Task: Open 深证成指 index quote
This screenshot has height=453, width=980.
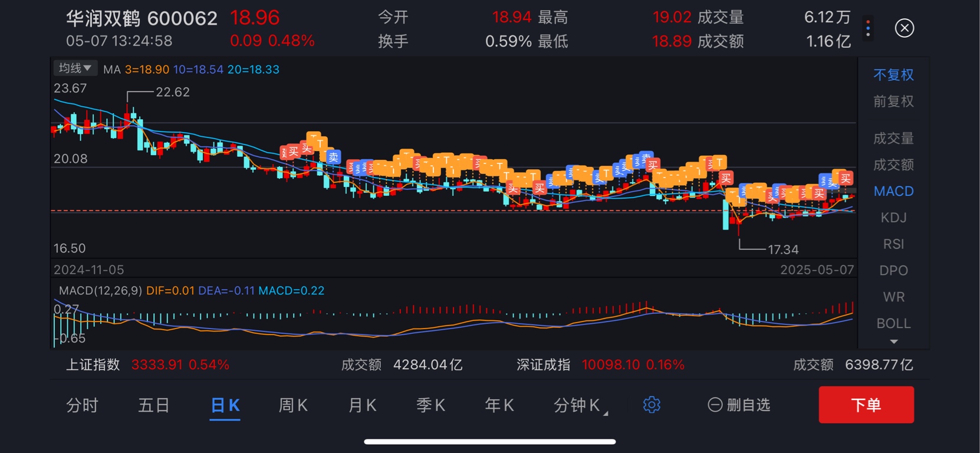Action: 543,365
